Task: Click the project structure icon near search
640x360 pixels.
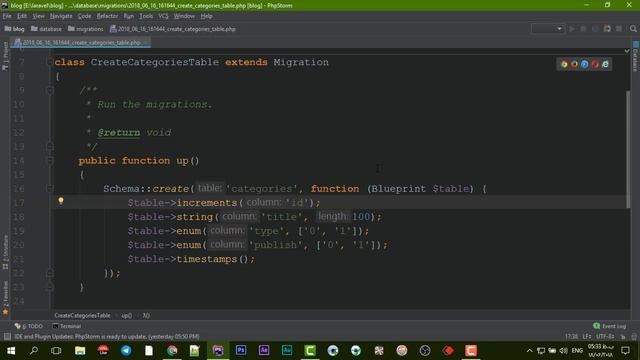Action: (619, 29)
